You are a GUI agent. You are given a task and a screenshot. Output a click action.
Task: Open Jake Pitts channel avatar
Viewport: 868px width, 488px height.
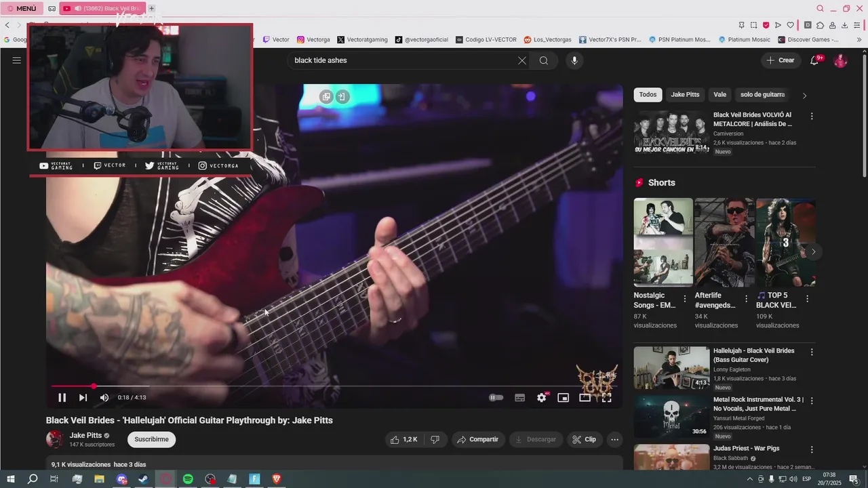click(55, 439)
